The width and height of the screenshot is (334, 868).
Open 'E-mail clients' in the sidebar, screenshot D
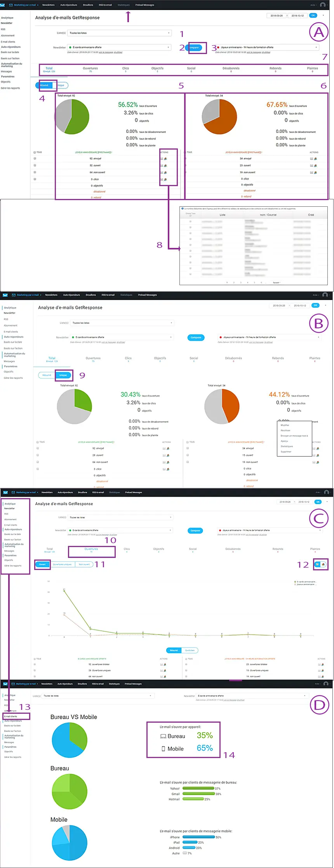[x=11, y=716]
